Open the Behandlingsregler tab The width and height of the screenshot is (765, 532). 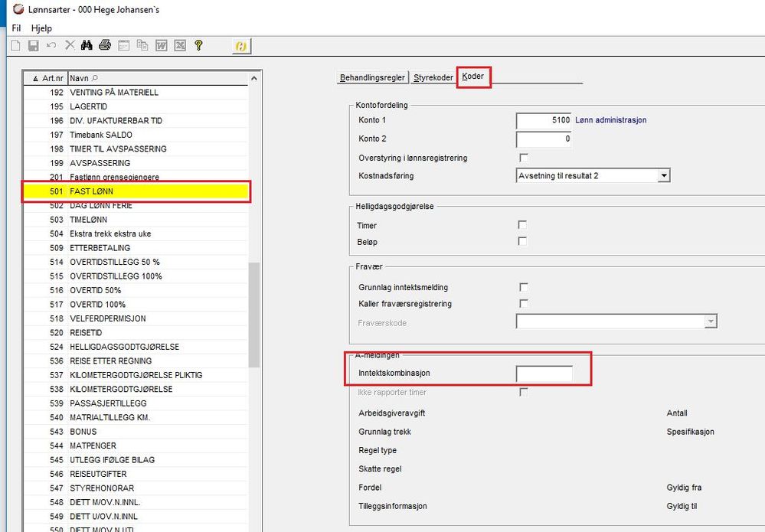[374, 77]
